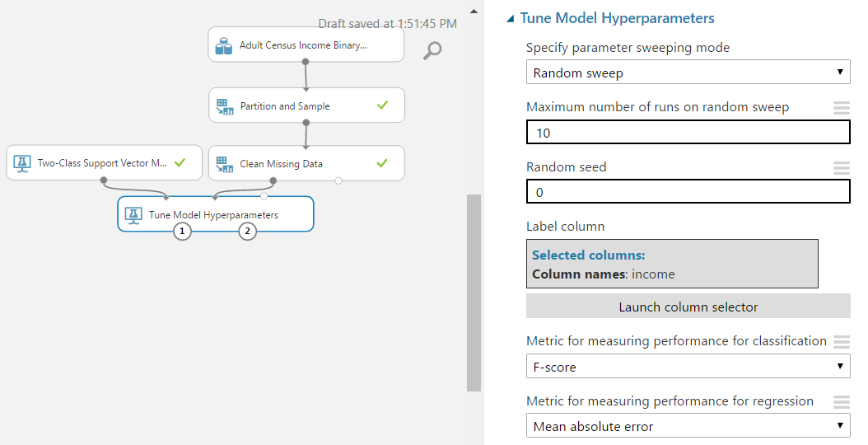Select the Adult Census Income dataset icon

[x=224, y=45]
